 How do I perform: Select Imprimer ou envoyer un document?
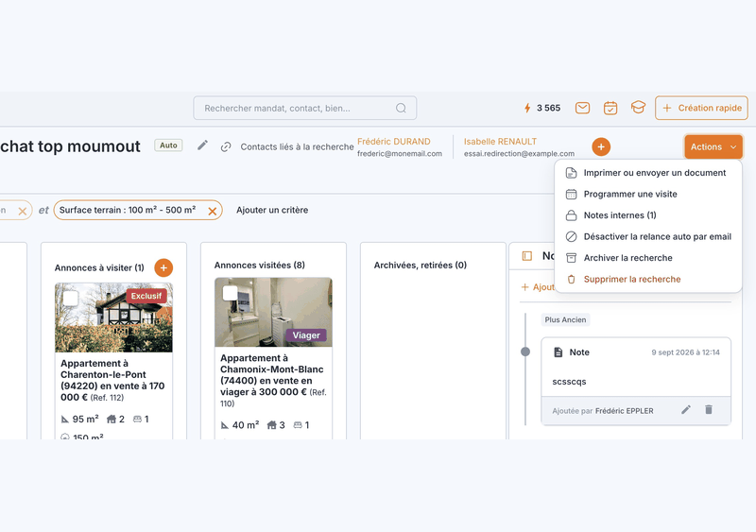point(648,173)
